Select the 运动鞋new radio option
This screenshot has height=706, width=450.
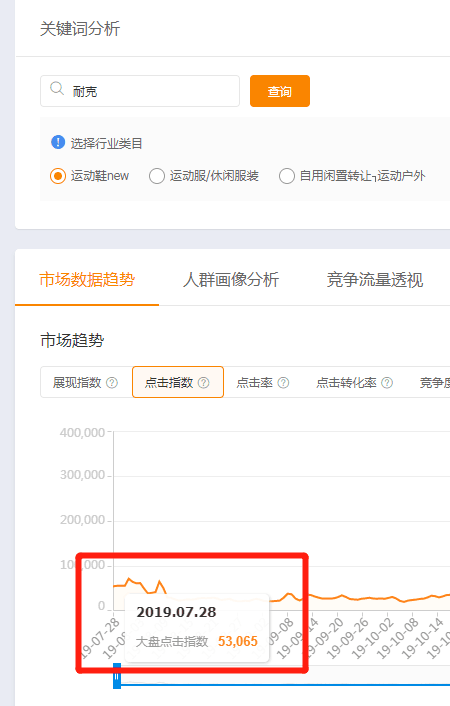tap(58, 176)
